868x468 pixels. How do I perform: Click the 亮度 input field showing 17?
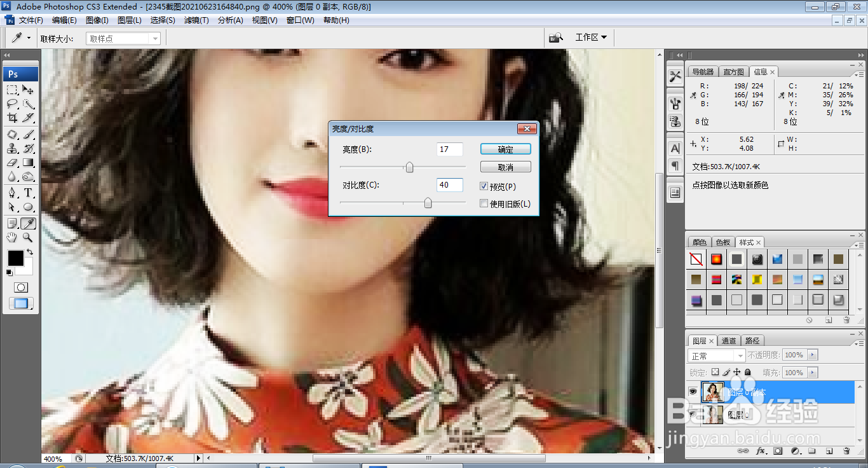450,149
